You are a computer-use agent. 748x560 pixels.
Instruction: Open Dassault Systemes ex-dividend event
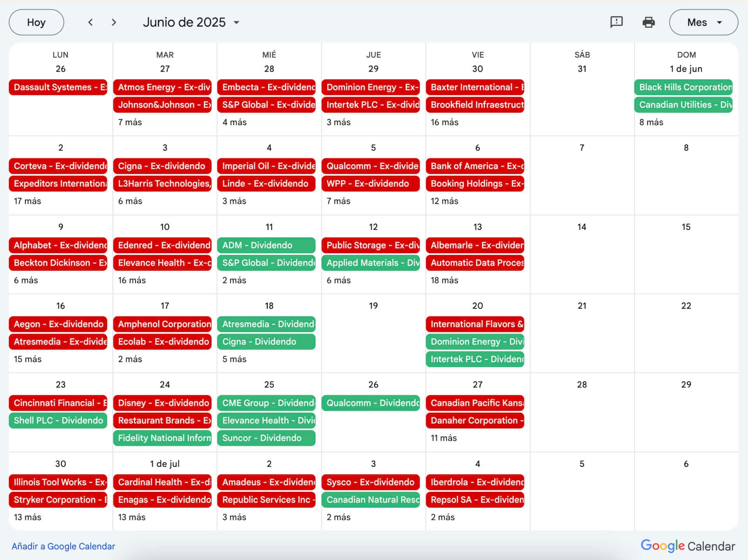click(x=58, y=87)
